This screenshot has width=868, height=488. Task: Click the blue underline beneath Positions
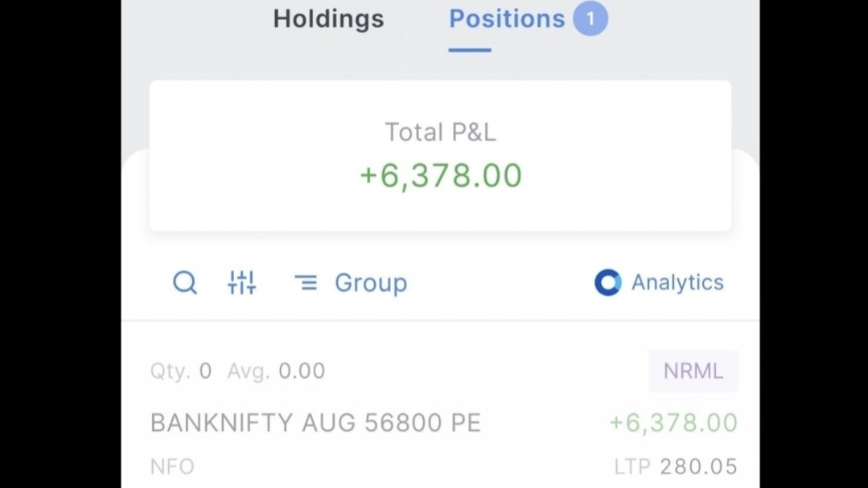tap(470, 51)
